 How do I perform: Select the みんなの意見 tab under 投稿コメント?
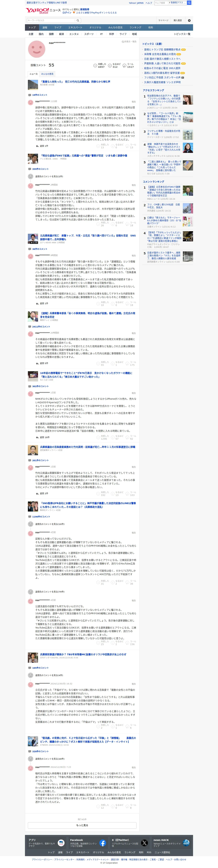click(x=47, y=74)
